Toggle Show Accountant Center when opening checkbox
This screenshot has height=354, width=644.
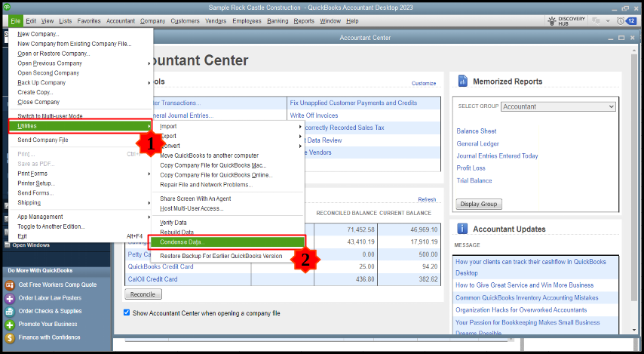[127, 312]
